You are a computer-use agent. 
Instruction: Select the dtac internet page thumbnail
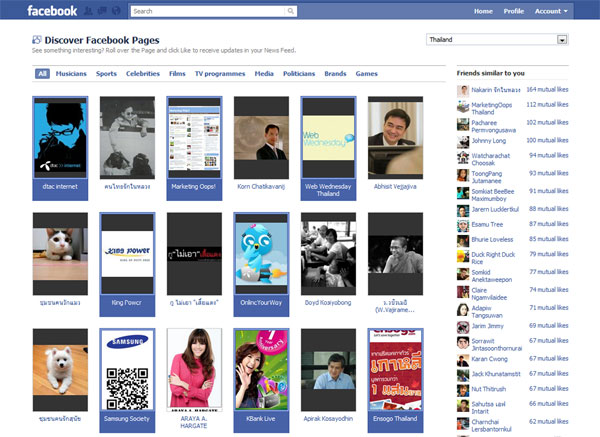[x=60, y=138]
